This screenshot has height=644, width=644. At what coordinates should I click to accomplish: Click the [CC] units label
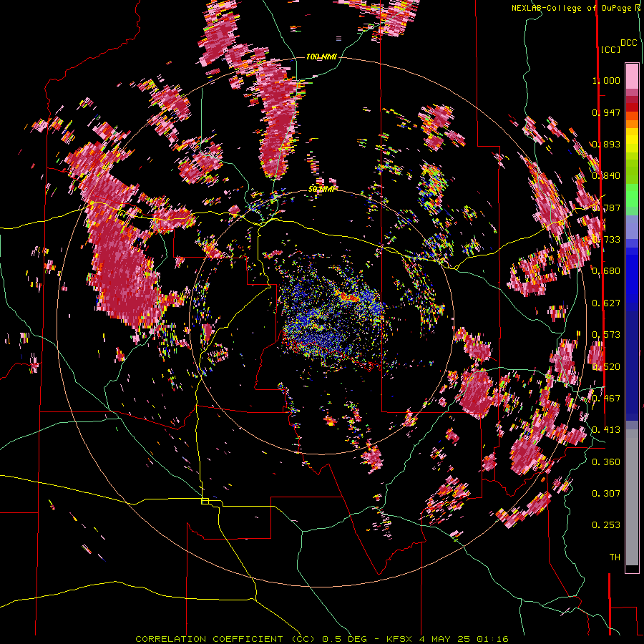point(610,49)
